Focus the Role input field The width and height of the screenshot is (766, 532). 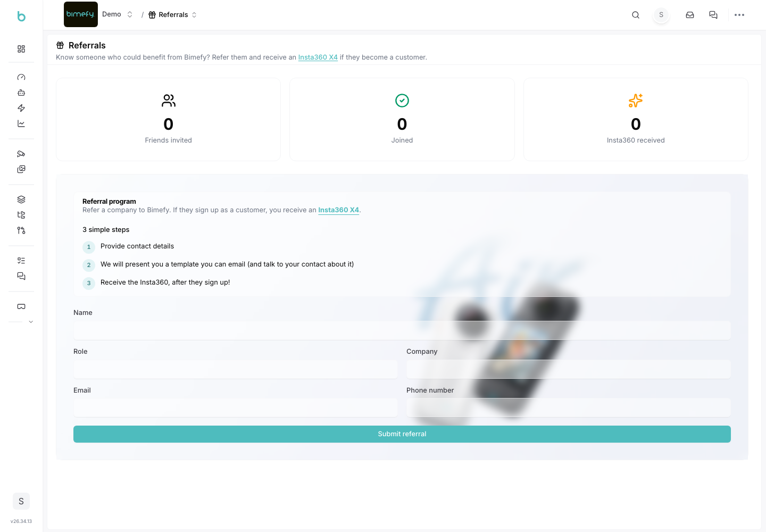tap(236, 369)
